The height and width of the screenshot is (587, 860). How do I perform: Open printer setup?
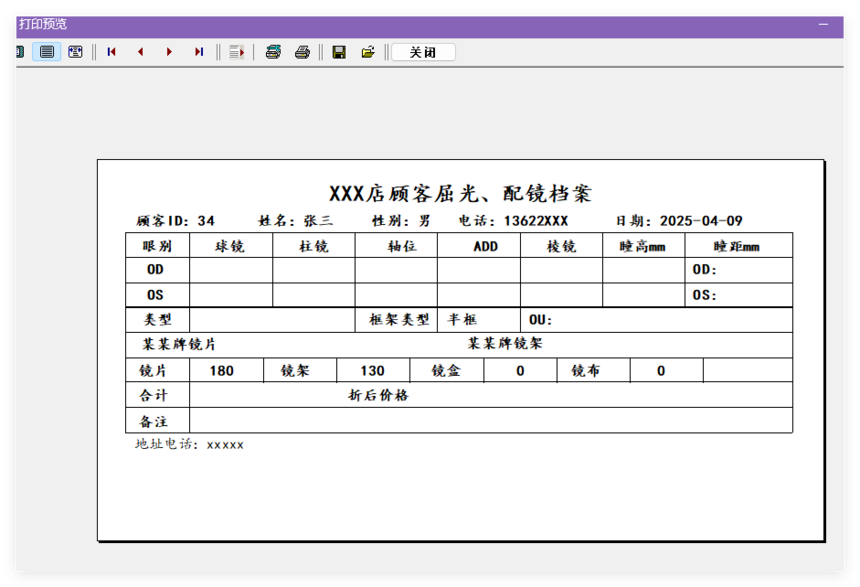point(273,52)
